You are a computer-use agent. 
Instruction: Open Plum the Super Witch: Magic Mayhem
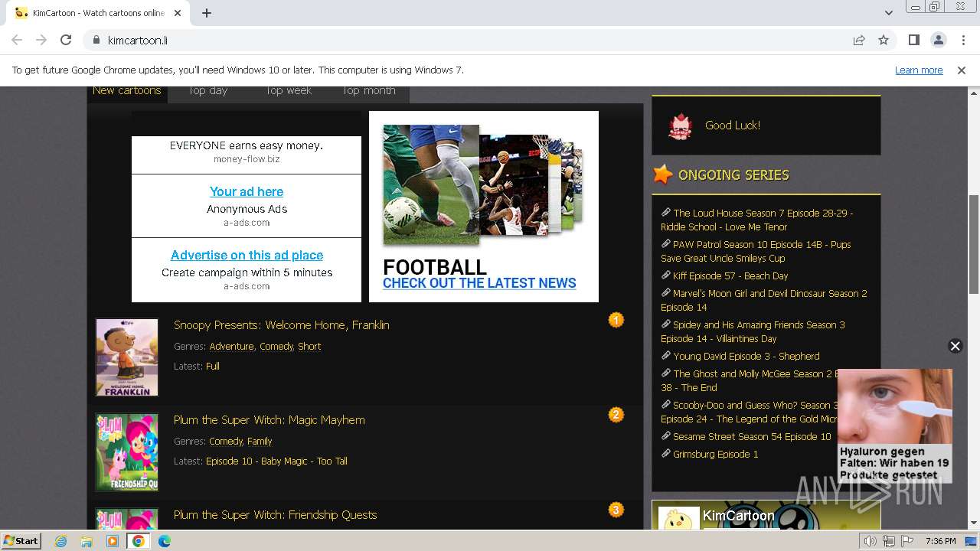pos(269,420)
